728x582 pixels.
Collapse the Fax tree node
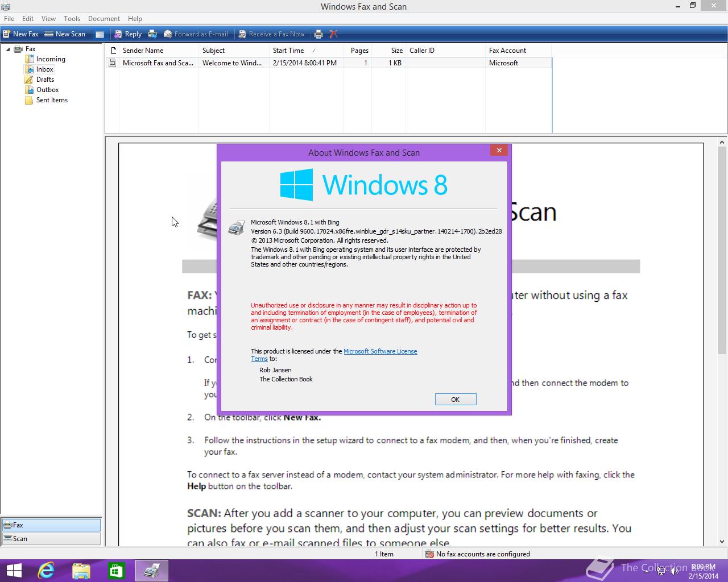(8, 49)
